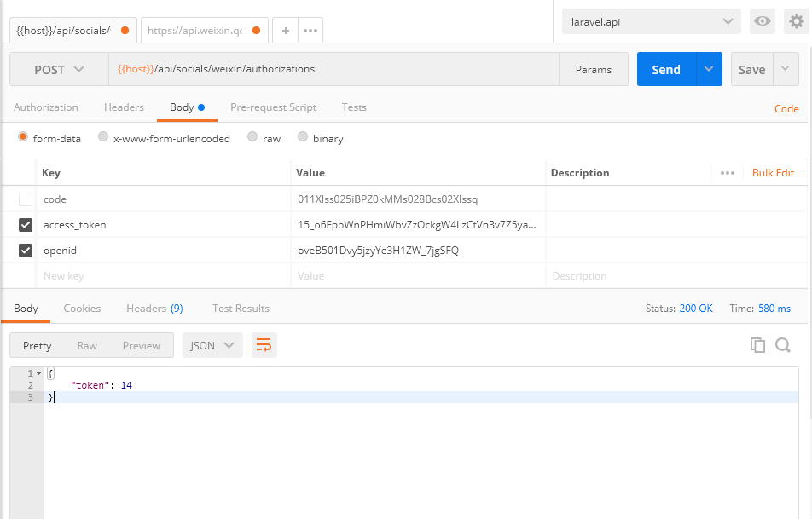Open the response Cookies tab
Image resolution: width=812 pixels, height=519 pixels.
point(82,309)
